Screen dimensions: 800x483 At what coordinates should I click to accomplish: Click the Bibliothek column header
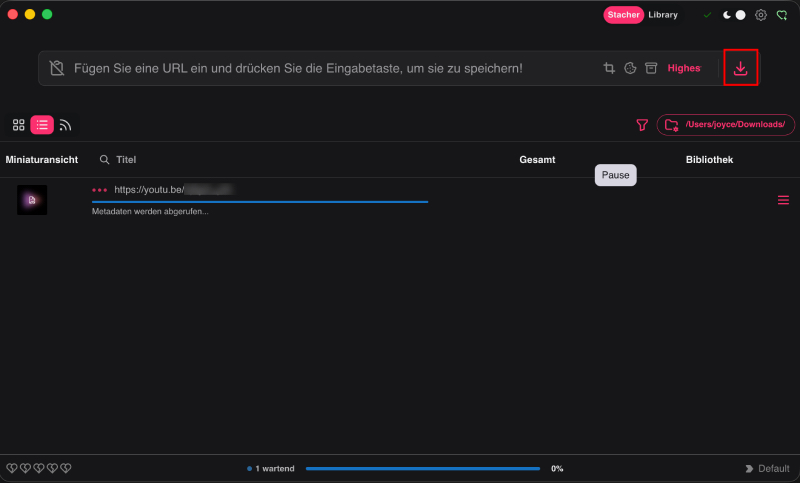click(x=709, y=160)
